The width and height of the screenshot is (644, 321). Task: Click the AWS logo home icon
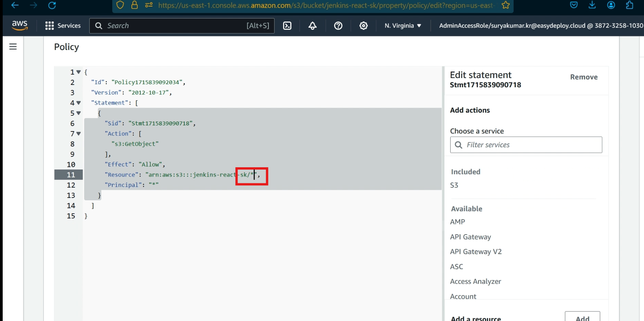[20, 25]
